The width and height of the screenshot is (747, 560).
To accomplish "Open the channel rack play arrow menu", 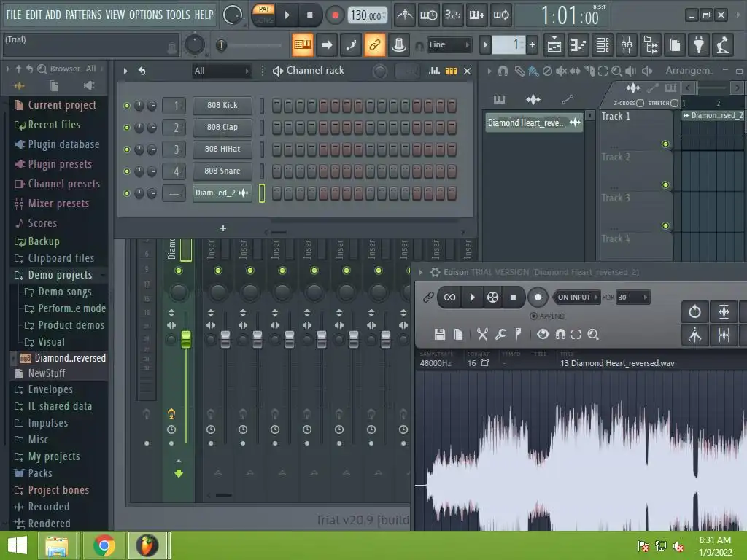I will [125, 71].
